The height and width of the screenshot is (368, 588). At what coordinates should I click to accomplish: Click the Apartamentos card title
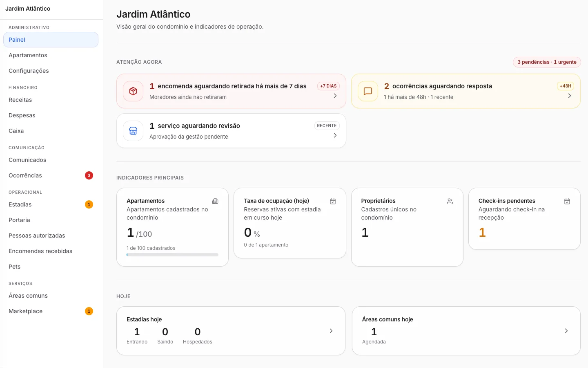(146, 201)
